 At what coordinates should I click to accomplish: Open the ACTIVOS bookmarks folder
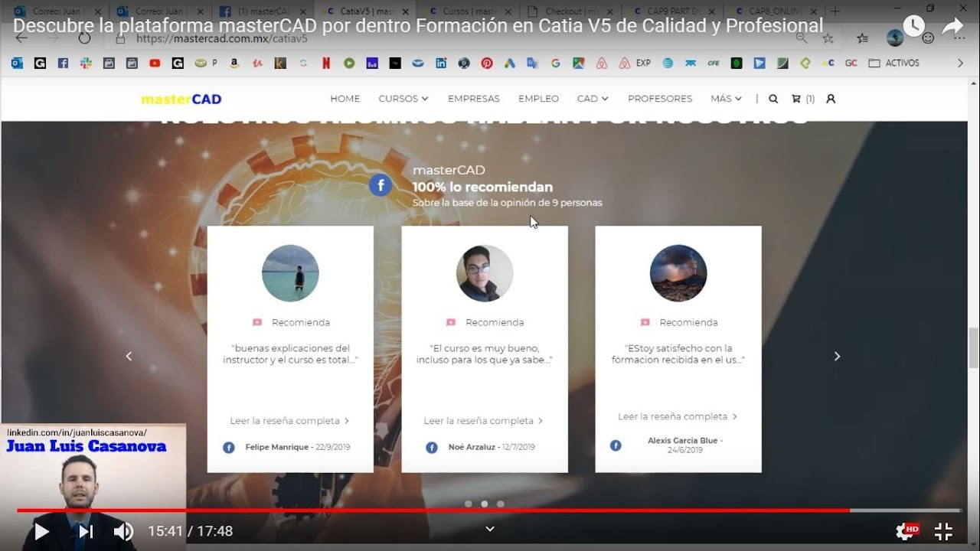pos(894,64)
